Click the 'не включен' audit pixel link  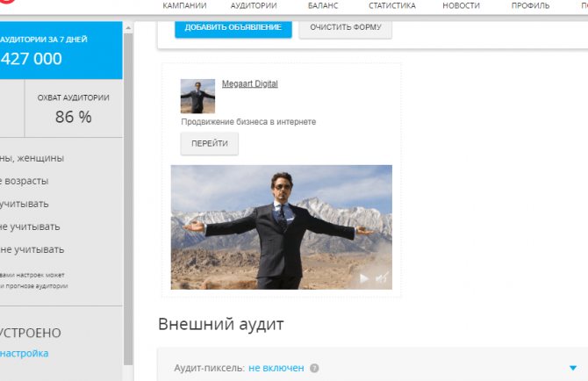276,368
